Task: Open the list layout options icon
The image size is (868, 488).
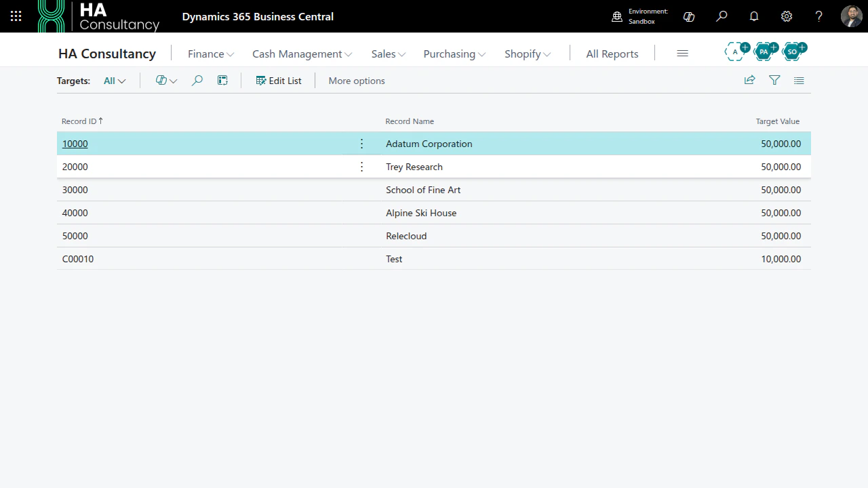Action: (799, 80)
